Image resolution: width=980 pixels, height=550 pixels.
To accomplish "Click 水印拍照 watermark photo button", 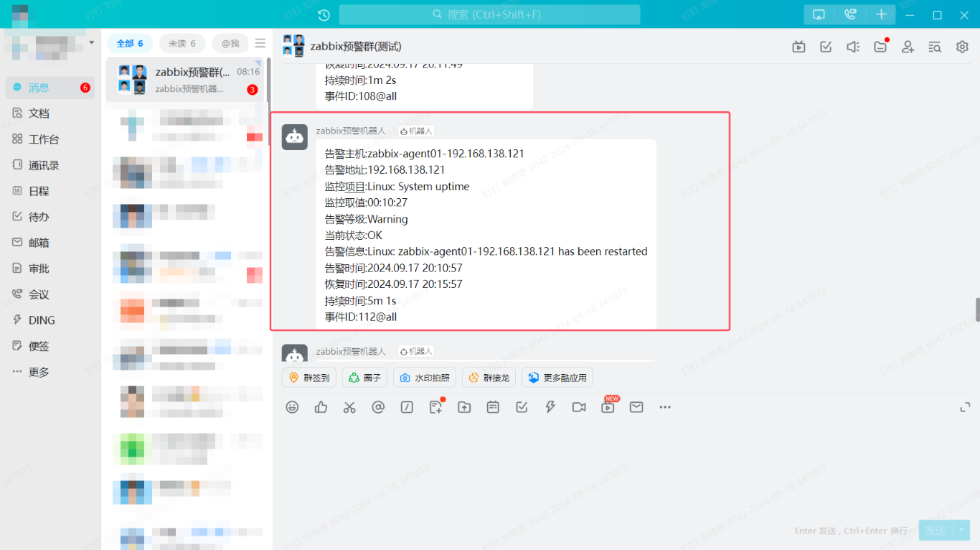I will [x=425, y=378].
